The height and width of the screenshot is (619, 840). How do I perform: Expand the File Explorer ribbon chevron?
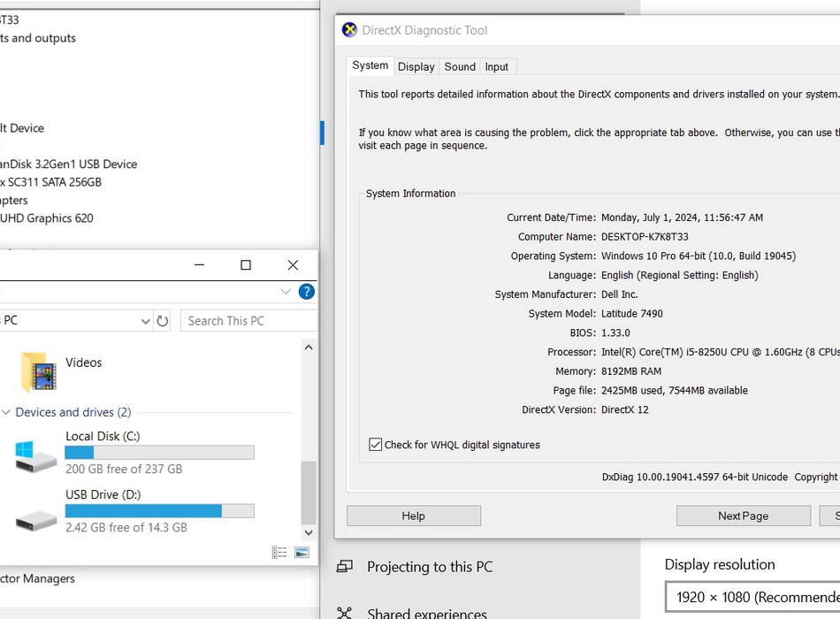pos(286,292)
